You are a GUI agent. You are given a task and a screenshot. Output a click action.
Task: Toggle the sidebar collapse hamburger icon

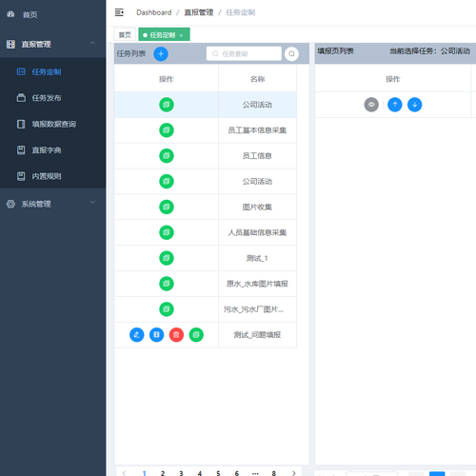[x=119, y=12]
